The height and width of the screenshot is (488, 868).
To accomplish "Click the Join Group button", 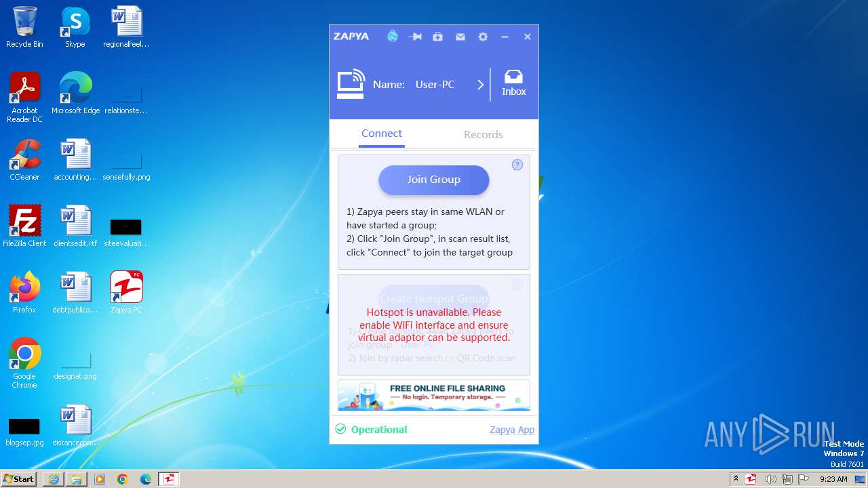I will [x=434, y=180].
